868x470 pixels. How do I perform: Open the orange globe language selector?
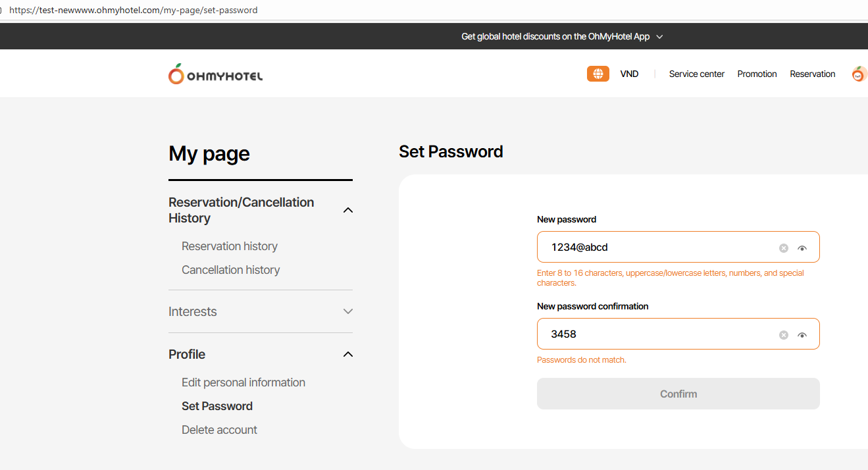pos(598,74)
